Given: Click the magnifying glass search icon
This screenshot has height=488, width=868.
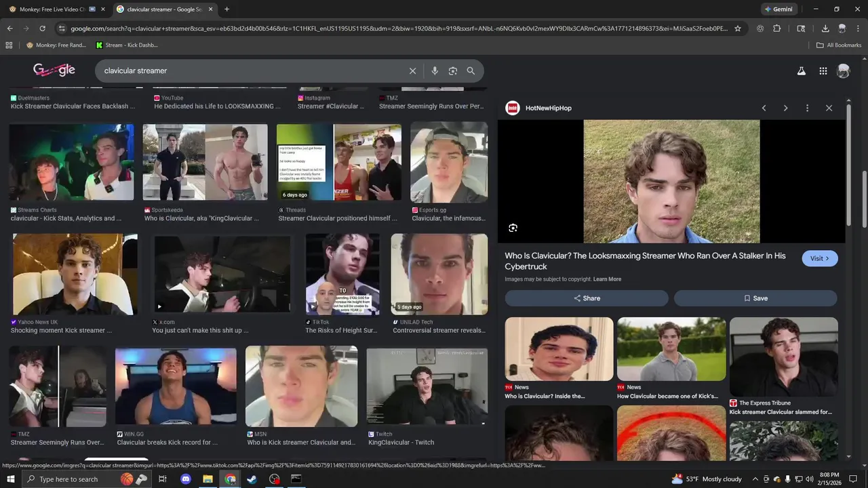Looking at the screenshot, I should pyautogui.click(x=471, y=70).
